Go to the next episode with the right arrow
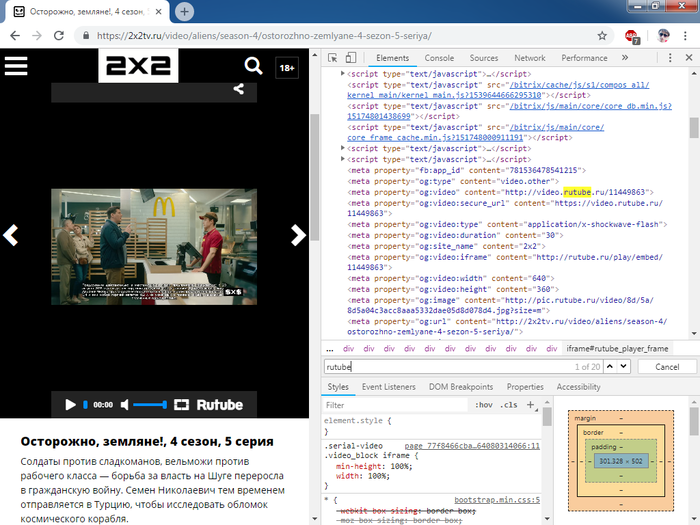 pos(297,235)
